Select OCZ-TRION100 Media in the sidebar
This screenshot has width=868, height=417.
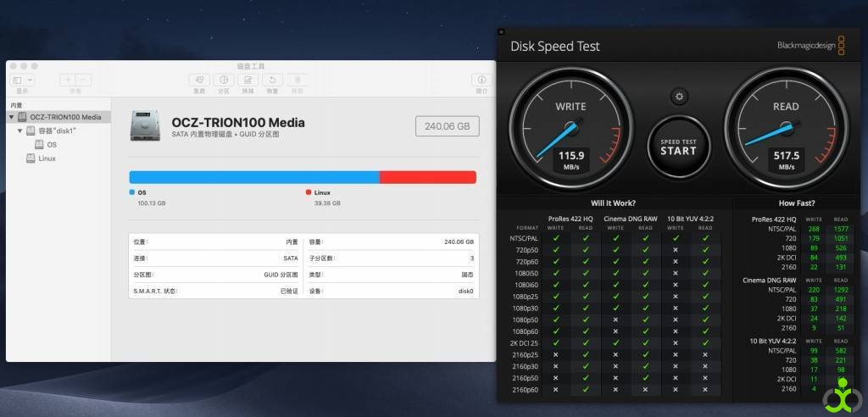pos(58,117)
